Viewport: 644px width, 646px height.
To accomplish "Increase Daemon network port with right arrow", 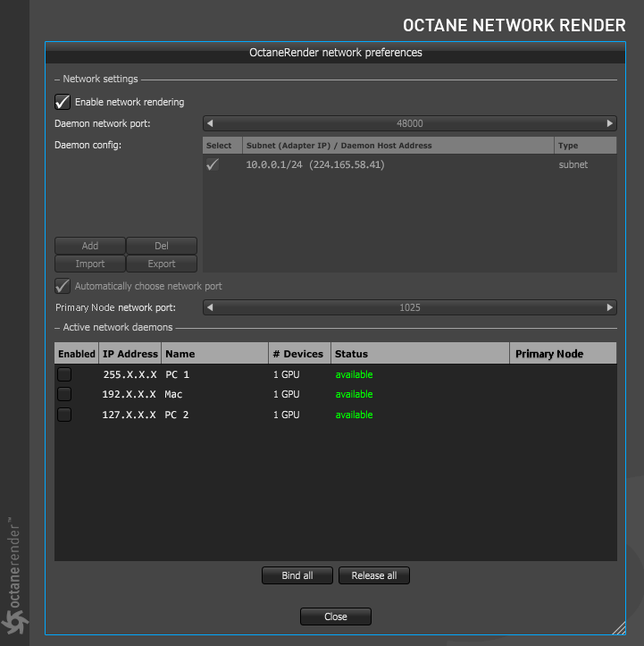I will [x=609, y=123].
